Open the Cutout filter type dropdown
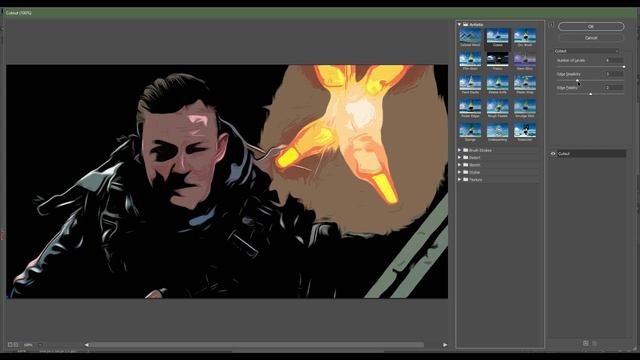This screenshot has height=360, width=640. tap(587, 51)
